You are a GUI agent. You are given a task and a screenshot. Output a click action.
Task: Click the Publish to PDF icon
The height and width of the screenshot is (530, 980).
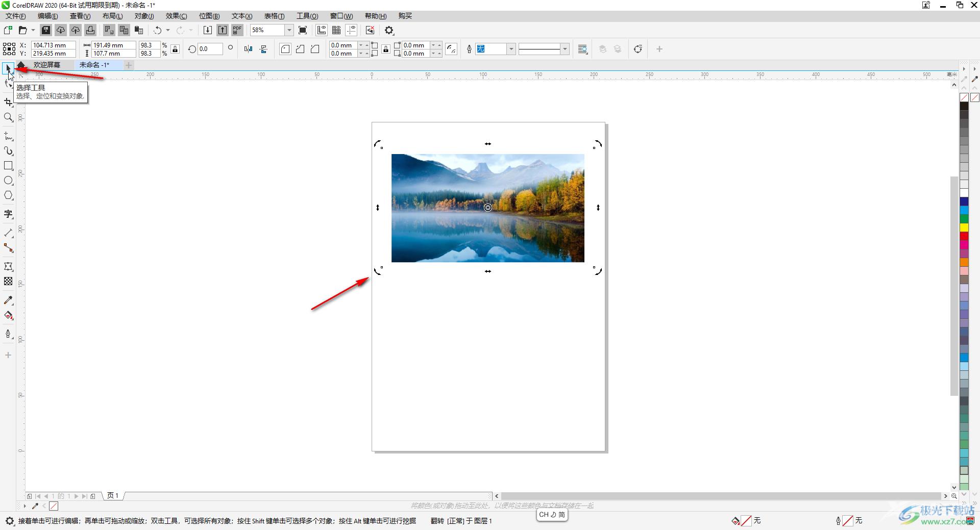click(237, 30)
